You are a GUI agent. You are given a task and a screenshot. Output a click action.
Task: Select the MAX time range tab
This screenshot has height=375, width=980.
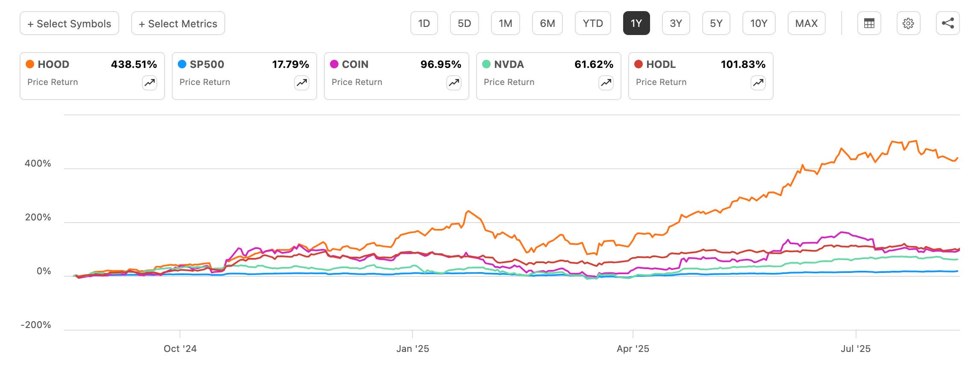coord(806,23)
